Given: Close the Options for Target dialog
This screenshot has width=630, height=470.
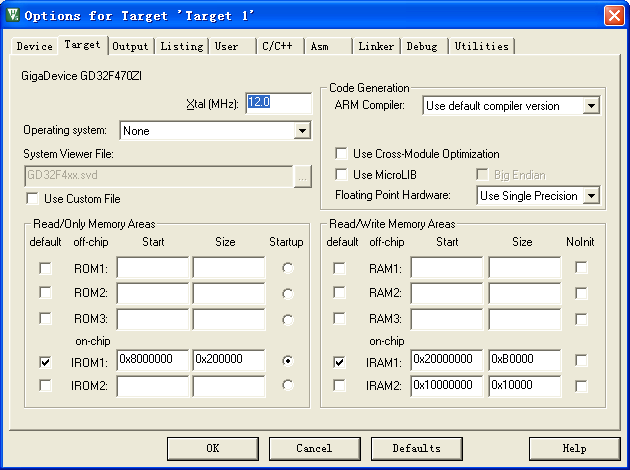Looking at the screenshot, I should (x=613, y=15).
